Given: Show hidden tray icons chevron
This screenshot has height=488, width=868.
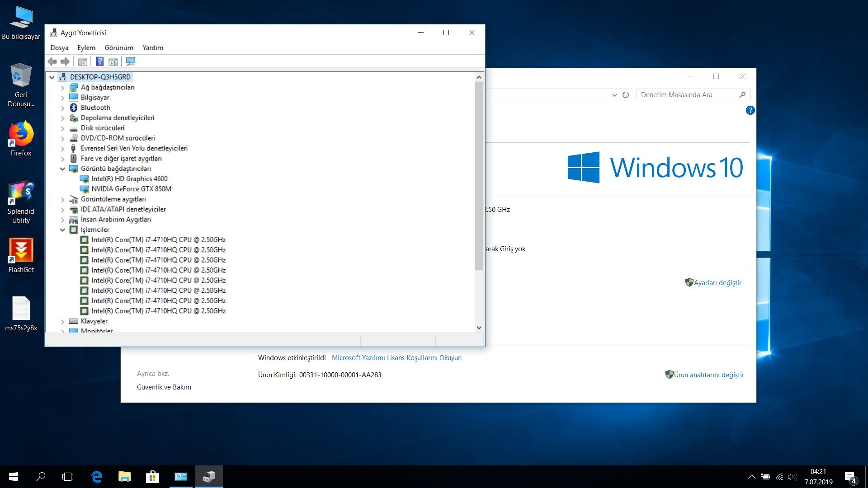Looking at the screenshot, I should pyautogui.click(x=751, y=477).
